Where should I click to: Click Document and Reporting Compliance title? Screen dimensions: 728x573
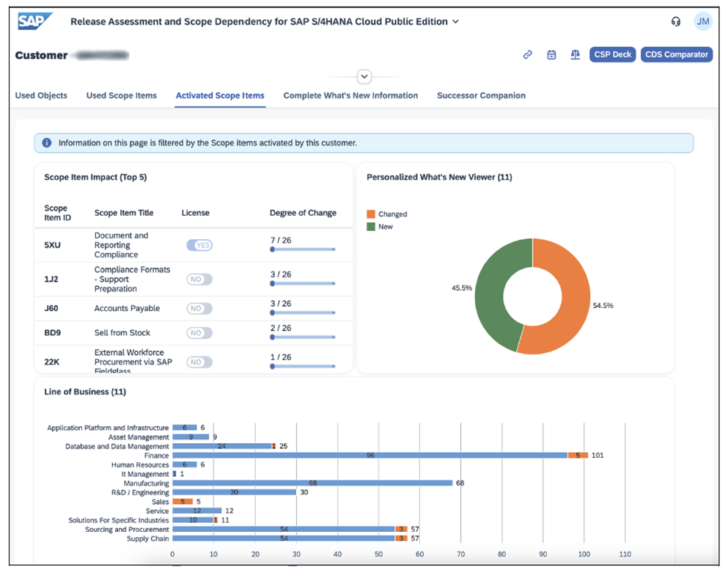coord(121,245)
